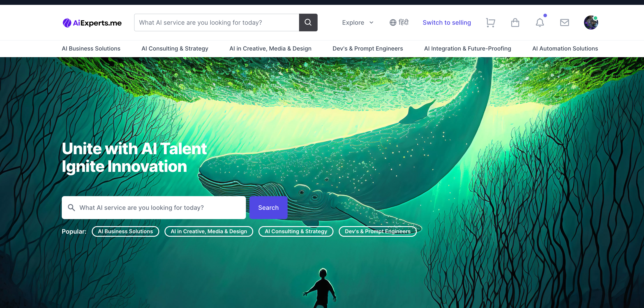Select AI Automation Solutions category
This screenshot has height=308, width=644.
pos(565,49)
